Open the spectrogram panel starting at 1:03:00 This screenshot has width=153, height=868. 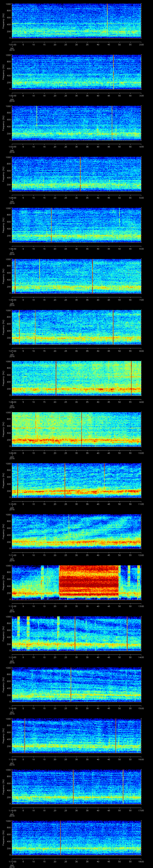click(77, 123)
